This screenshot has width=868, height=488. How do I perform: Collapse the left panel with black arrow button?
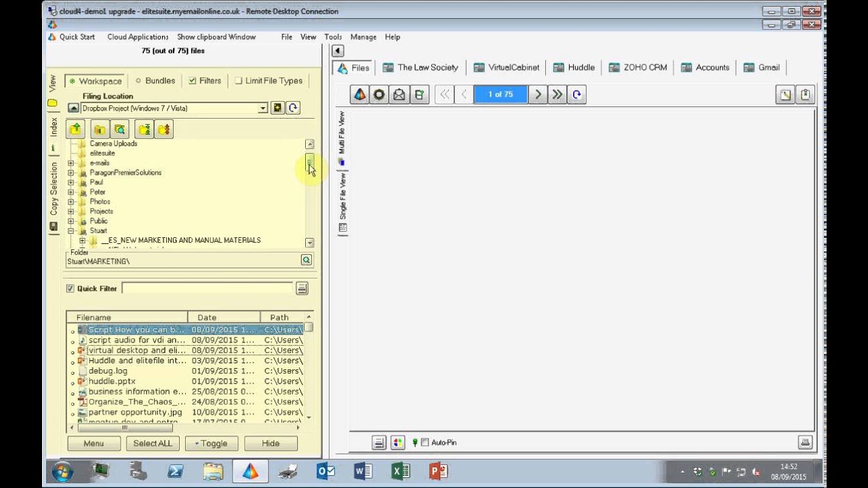[338, 51]
